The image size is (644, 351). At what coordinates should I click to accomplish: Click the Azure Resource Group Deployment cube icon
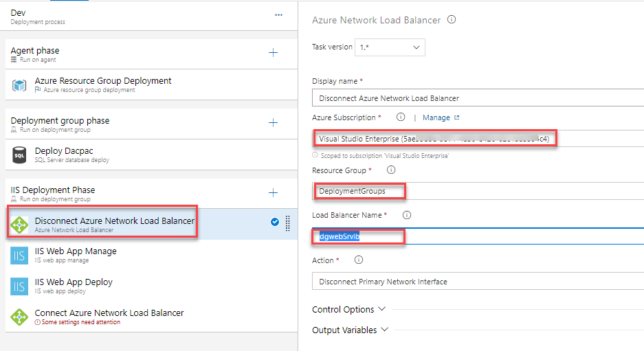pyautogui.click(x=19, y=85)
